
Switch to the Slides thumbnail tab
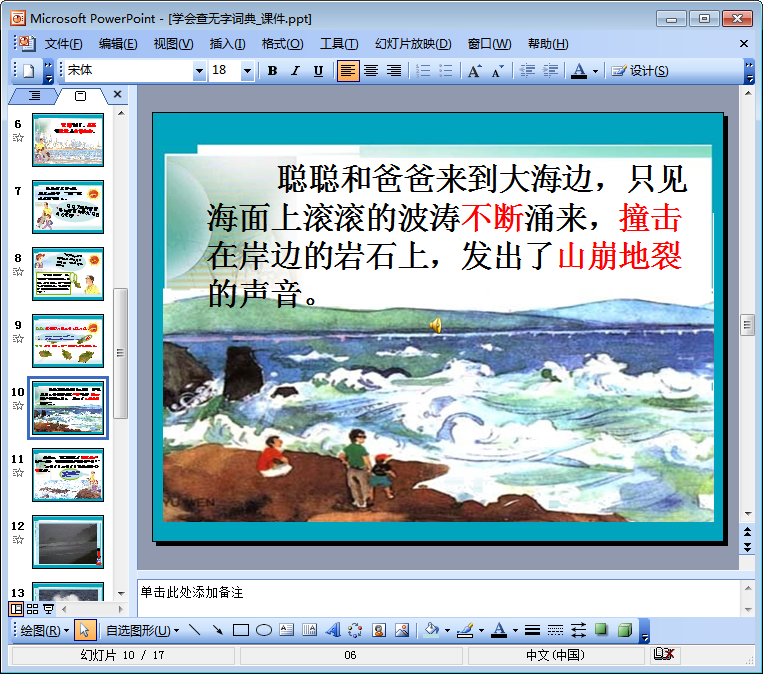(x=80, y=95)
